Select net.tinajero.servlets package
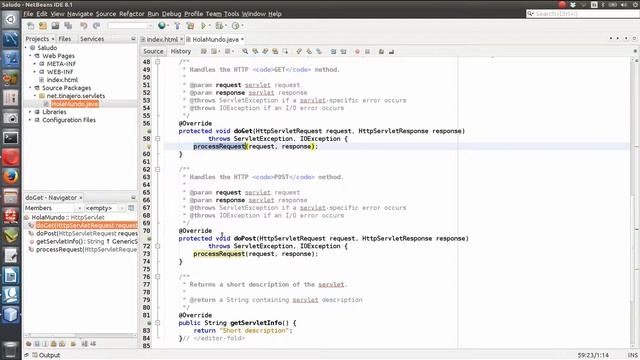Image resolution: width=640 pixels, height=360 pixels. point(76,96)
